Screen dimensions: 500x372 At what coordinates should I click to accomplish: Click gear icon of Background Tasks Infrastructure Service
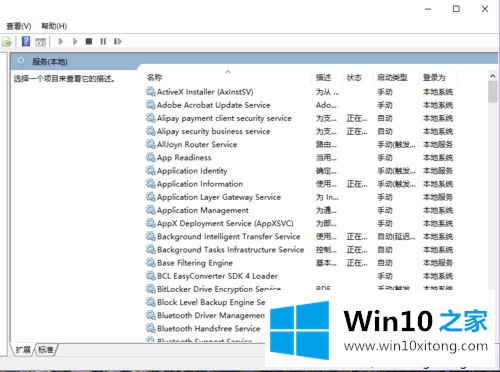(151, 249)
